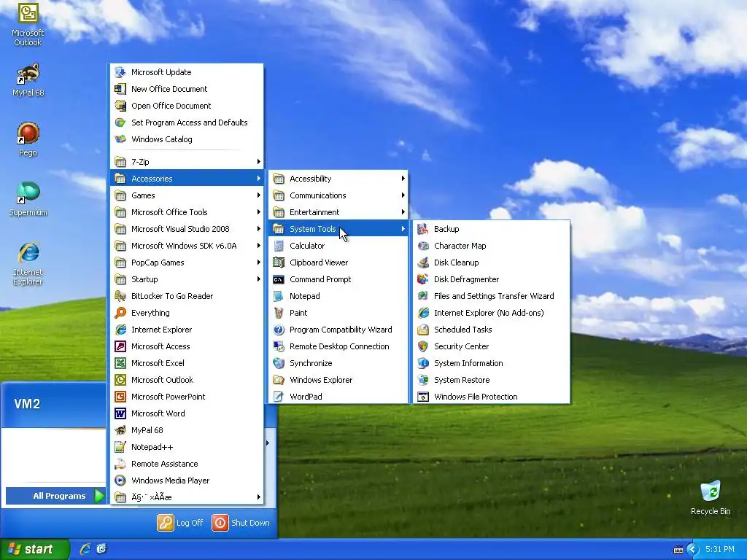Click the Everything search icon
This screenshot has width=747, height=560.
120,313
